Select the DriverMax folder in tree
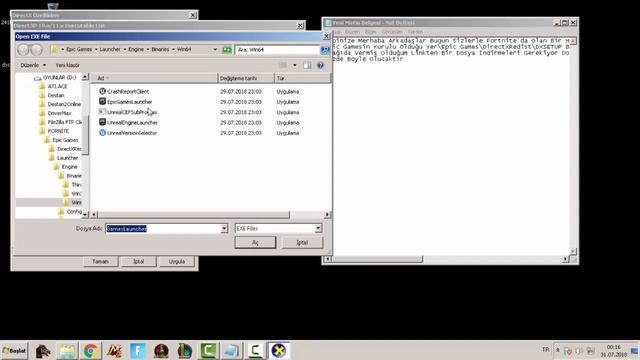This screenshot has width=640, height=360. [55, 113]
